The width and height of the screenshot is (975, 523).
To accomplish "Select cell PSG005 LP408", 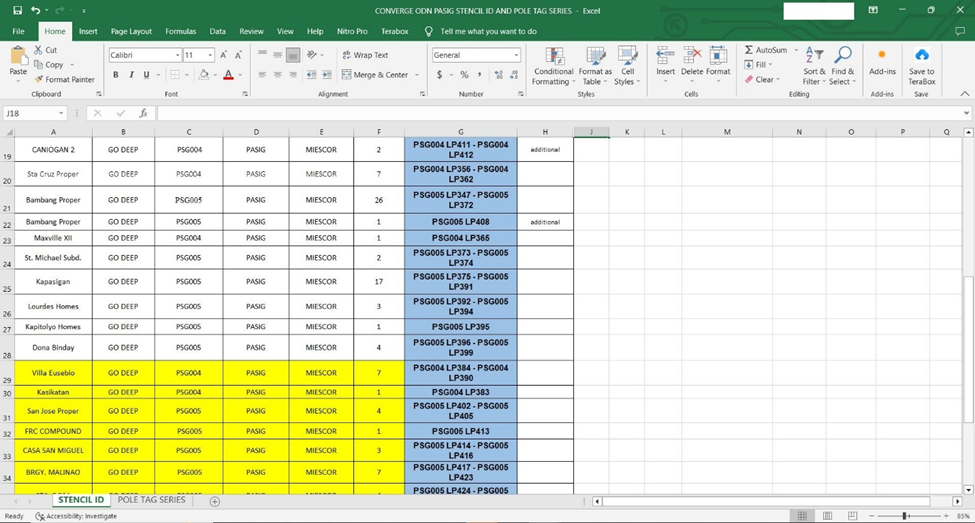I will (461, 222).
